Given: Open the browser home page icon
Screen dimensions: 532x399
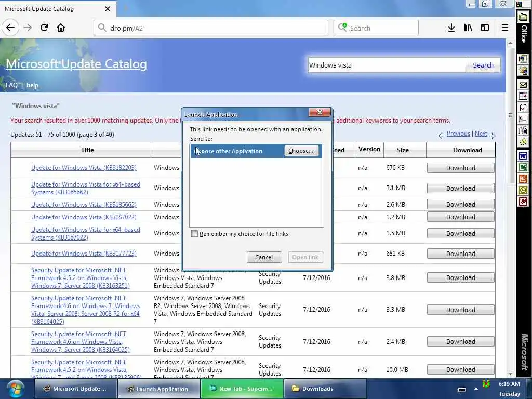Looking at the screenshot, I should coord(61,28).
